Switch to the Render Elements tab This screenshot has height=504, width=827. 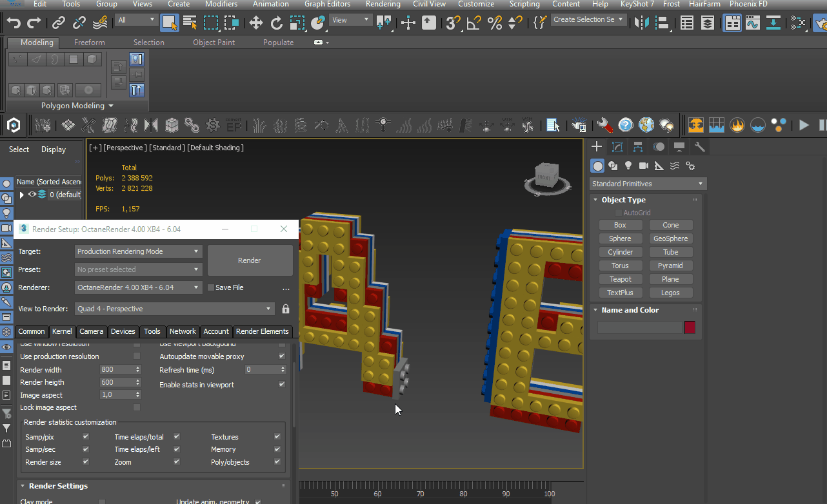tap(263, 331)
